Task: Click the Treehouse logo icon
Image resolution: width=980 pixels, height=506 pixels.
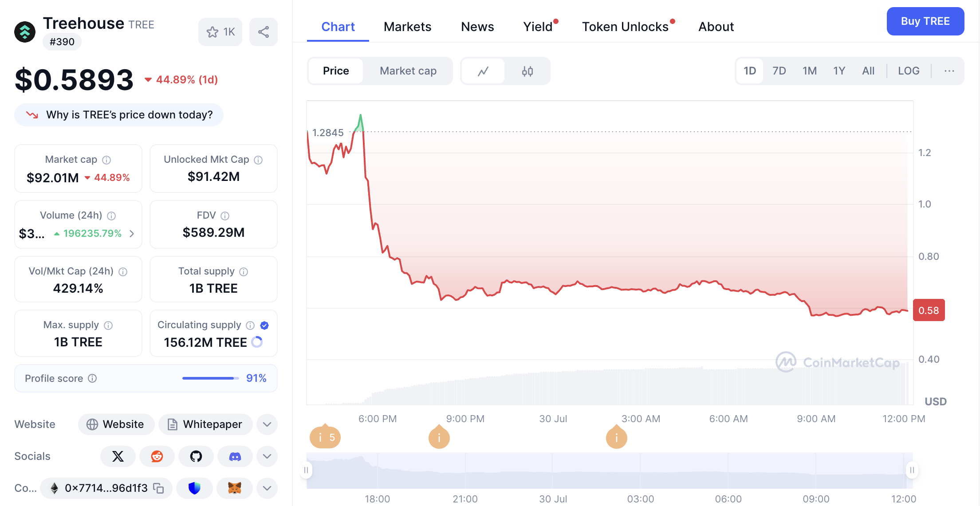Action: click(x=25, y=32)
